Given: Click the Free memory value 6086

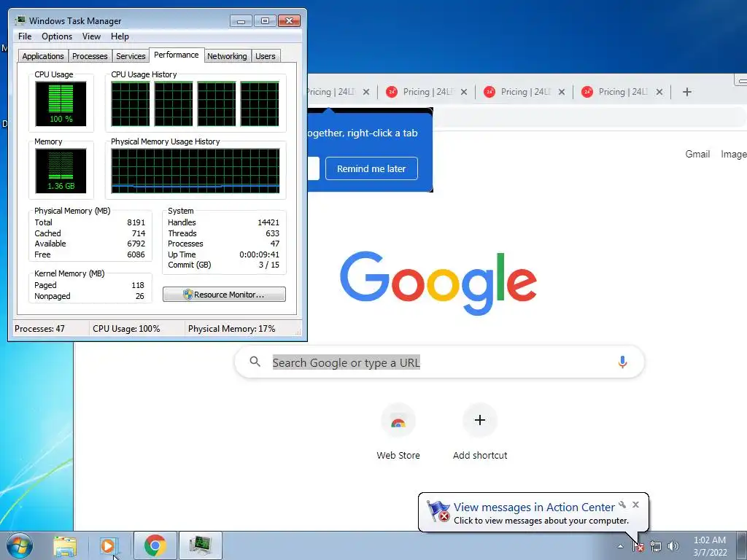Looking at the screenshot, I should pyautogui.click(x=136, y=254).
